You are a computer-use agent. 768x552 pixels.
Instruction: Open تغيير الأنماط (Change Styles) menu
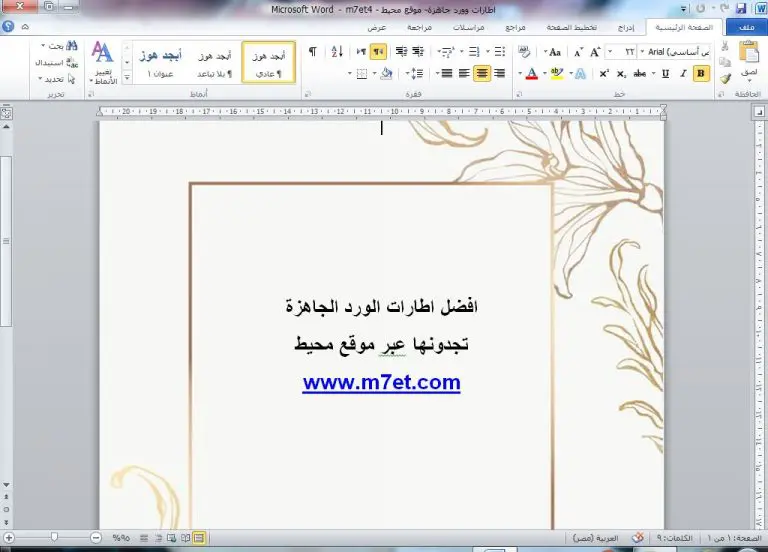click(x=103, y=63)
